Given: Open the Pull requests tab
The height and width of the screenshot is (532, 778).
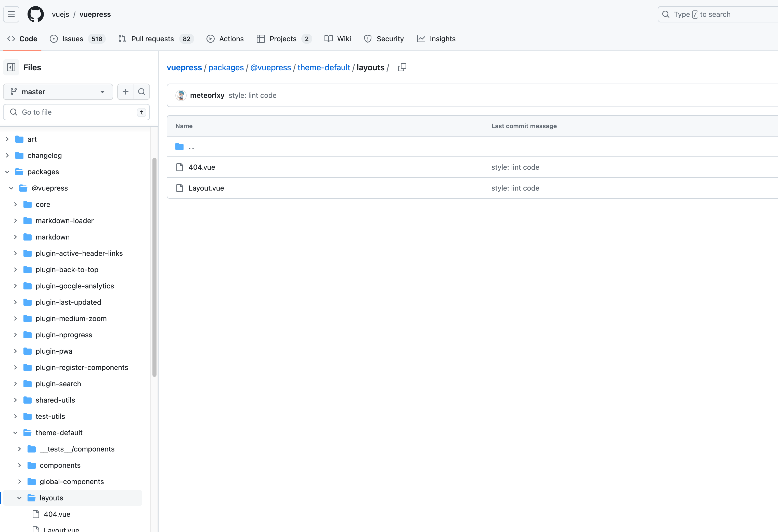Looking at the screenshot, I should [x=156, y=39].
